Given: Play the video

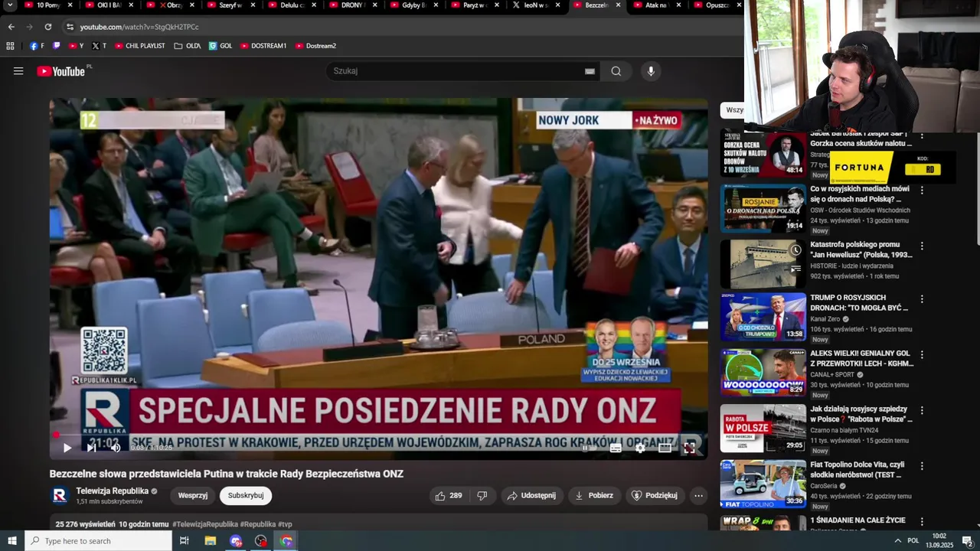Looking at the screenshot, I should [x=67, y=448].
